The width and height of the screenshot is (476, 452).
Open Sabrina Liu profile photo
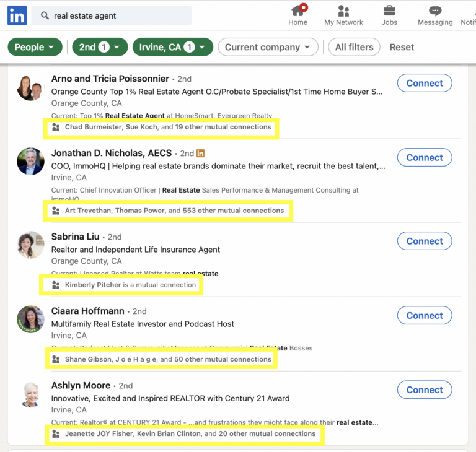30,245
